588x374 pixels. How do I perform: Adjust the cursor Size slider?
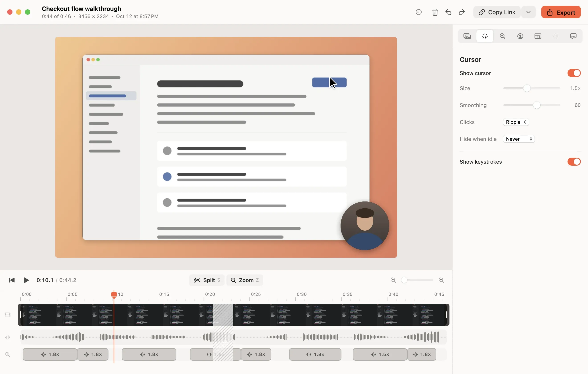532,88
